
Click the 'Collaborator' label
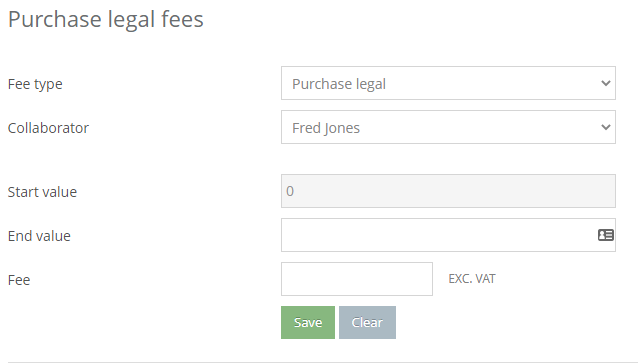[48, 128]
